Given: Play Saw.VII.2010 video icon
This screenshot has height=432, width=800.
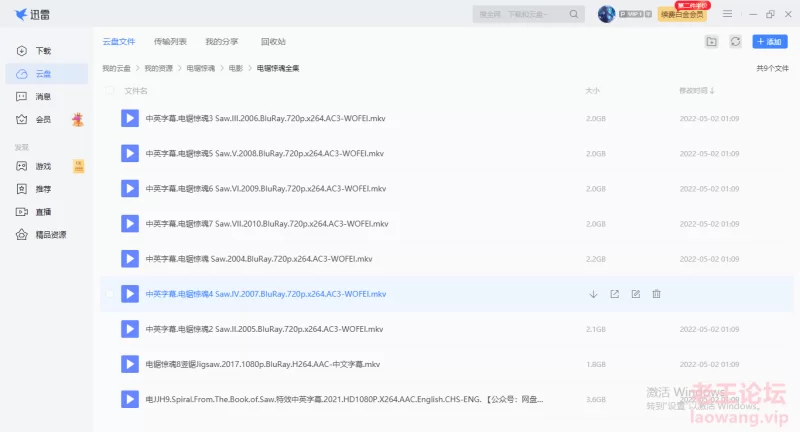Looking at the screenshot, I should point(130,224).
